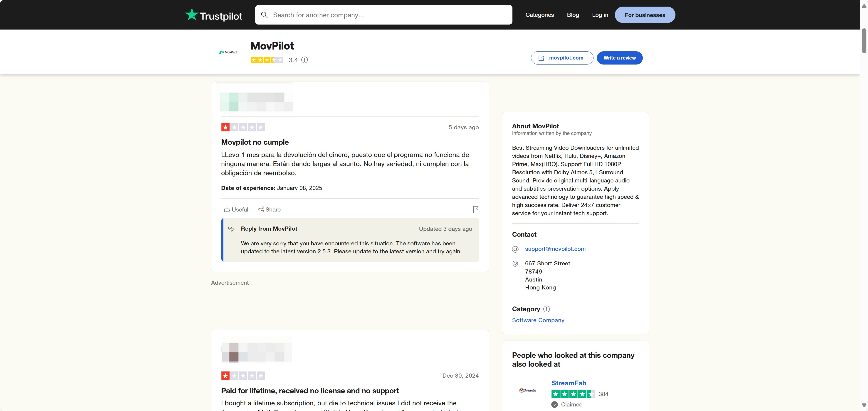Click 'Date of experience: January 08, 2025' text

click(x=271, y=188)
